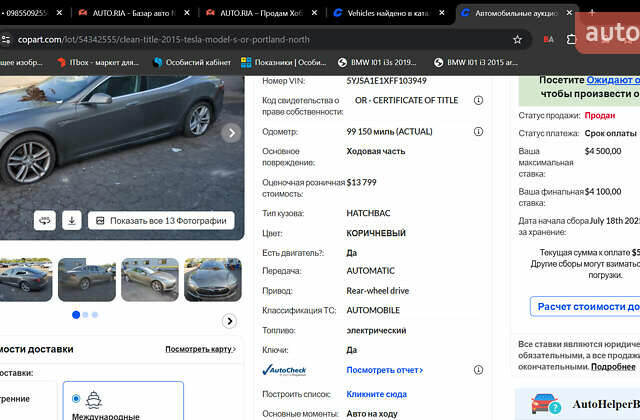Download the photo with download icon
Screen dimensions: 640x420
tap(72, 221)
